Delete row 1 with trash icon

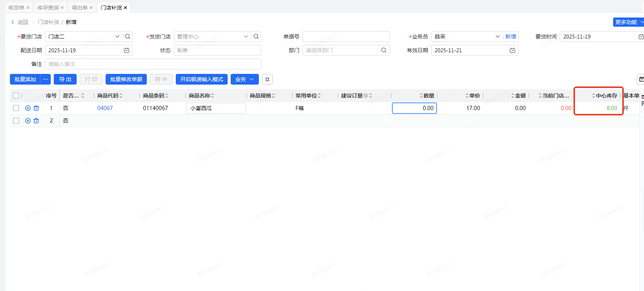click(36, 108)
